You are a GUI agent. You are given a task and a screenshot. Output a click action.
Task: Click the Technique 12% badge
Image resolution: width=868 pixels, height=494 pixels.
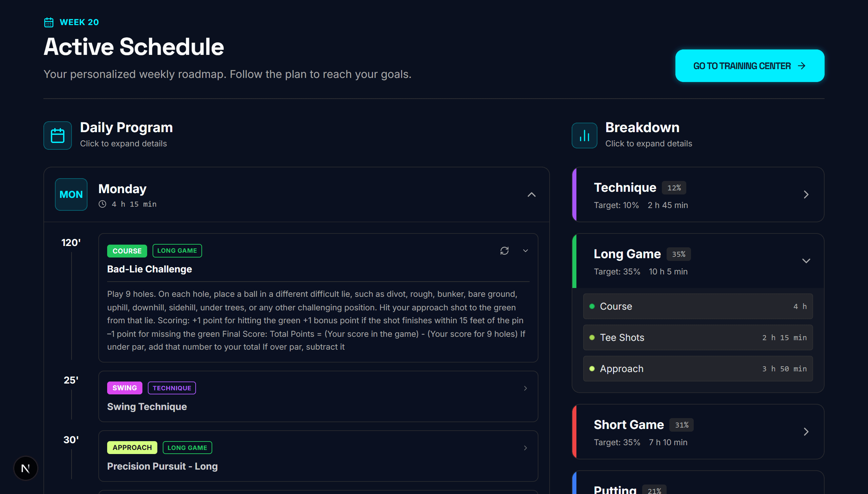point(674,188)
